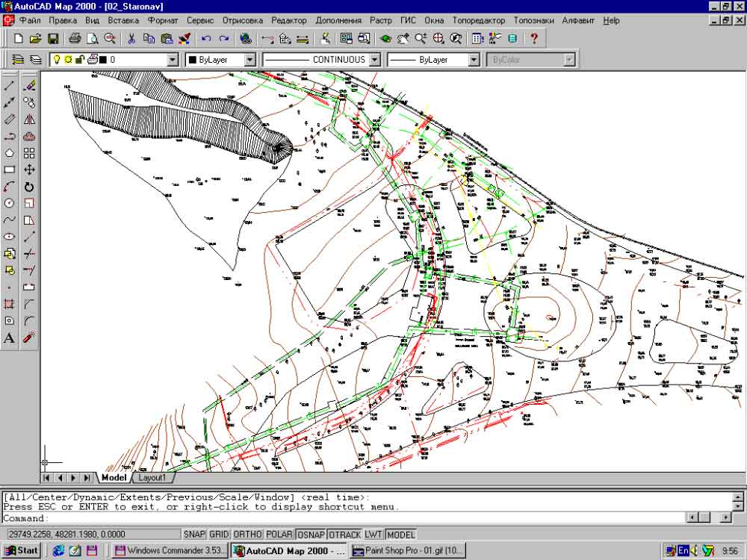Viewport: 747px width, 560px height.
Task: Click the Undo arrow icon
Action: 206,39
